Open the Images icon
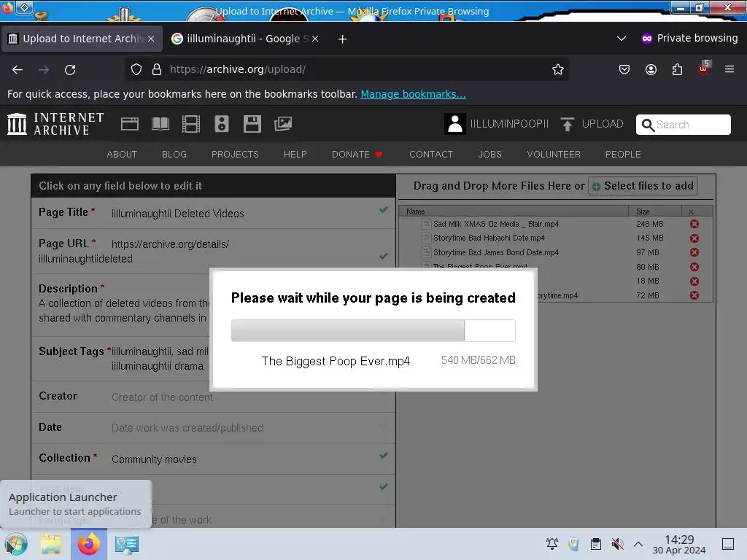 283,124
